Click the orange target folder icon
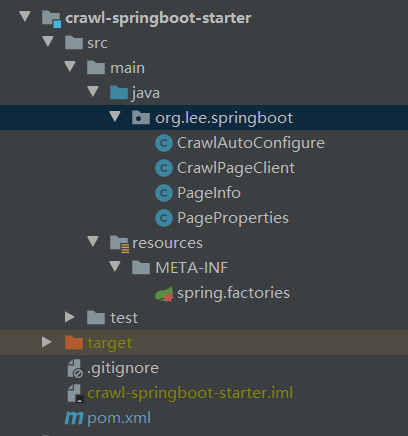 coord(74,342)
